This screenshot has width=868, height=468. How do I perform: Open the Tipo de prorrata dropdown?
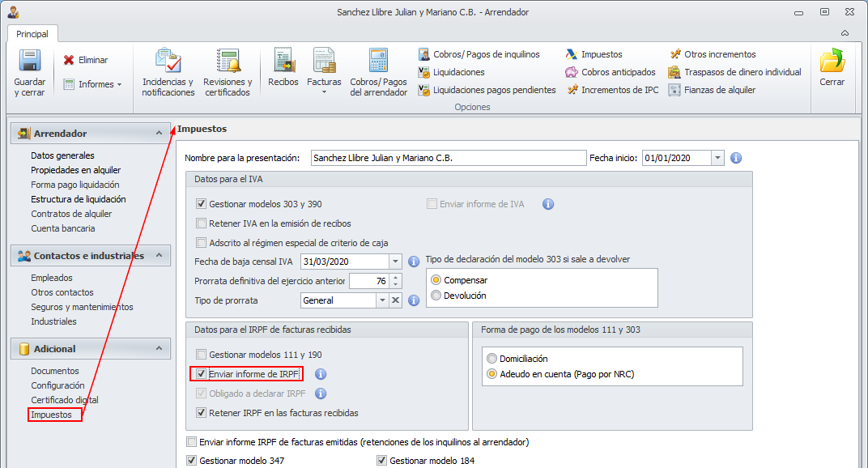382,300
